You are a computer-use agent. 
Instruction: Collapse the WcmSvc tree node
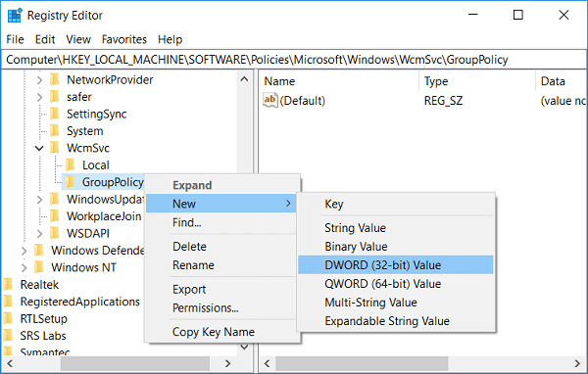(39, 148)
